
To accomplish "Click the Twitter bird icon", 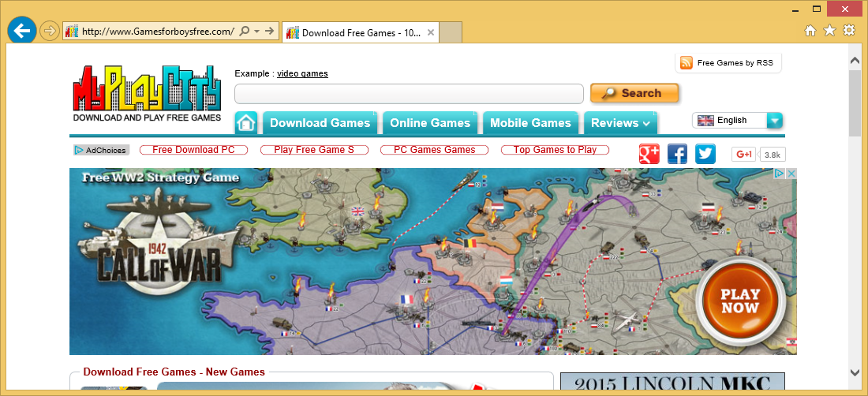I will (705, 154).
